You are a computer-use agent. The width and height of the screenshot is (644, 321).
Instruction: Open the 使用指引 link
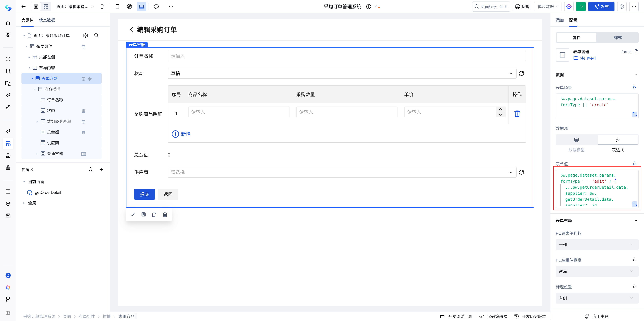[x=584, y=58]
